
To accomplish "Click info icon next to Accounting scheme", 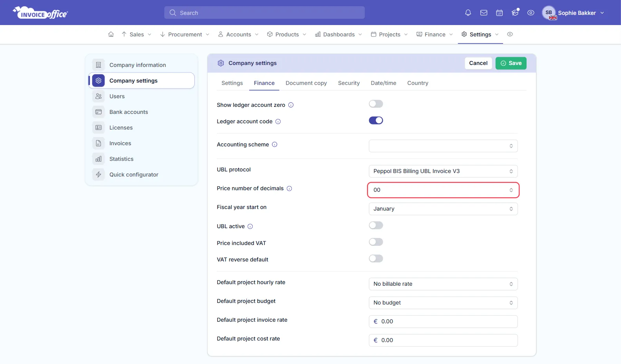I will [275, 144].
